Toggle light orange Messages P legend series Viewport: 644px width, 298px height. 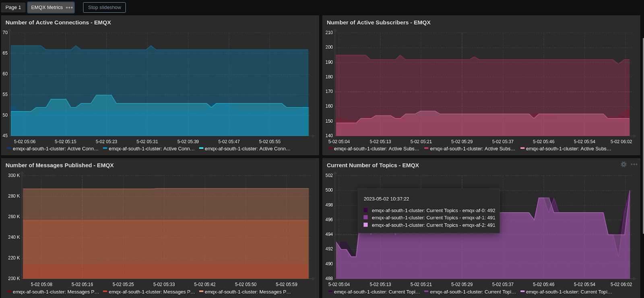(x=245, y=292)
